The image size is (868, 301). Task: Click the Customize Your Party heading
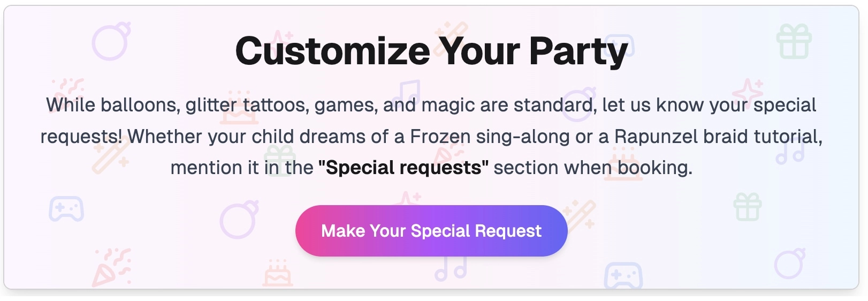tap(431, 51)
